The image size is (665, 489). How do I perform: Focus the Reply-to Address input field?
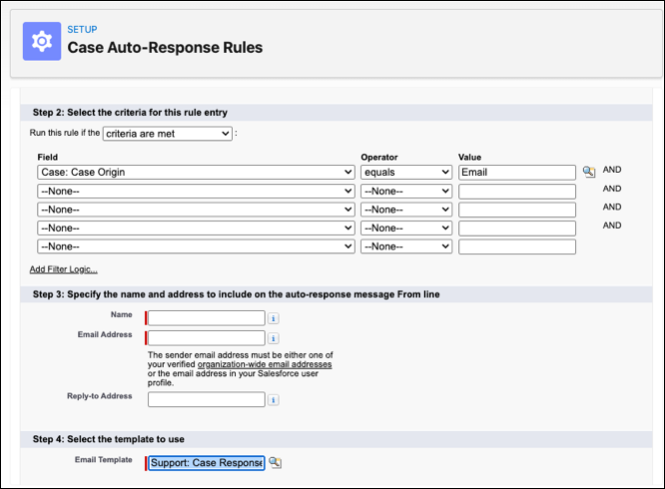(207, 400)
